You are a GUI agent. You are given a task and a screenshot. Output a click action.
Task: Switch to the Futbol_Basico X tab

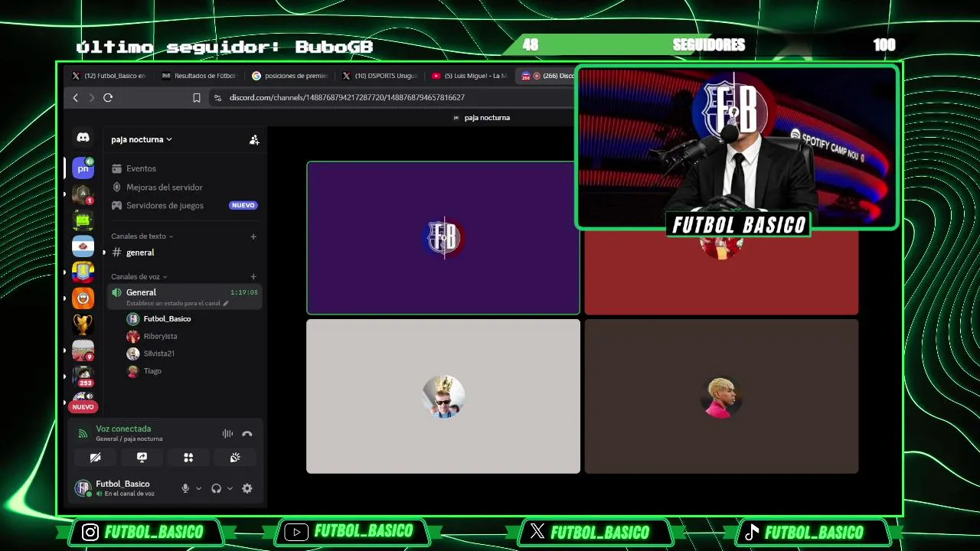(109, 76)
